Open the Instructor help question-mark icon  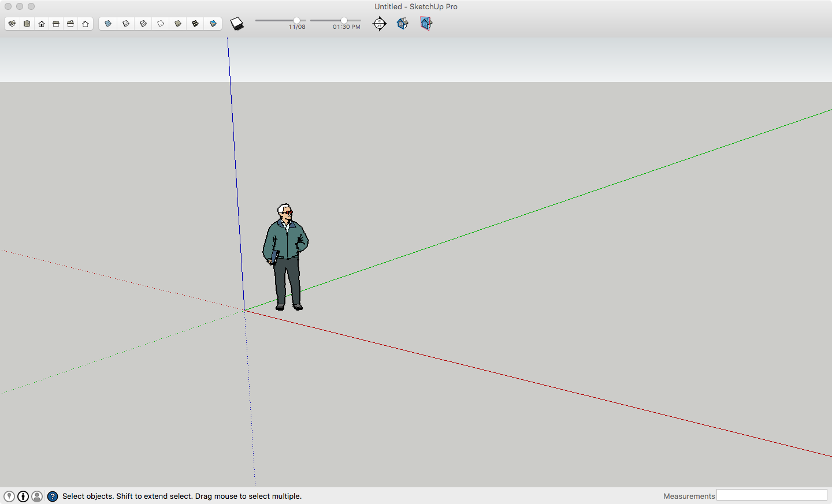(x=53, y=496)
